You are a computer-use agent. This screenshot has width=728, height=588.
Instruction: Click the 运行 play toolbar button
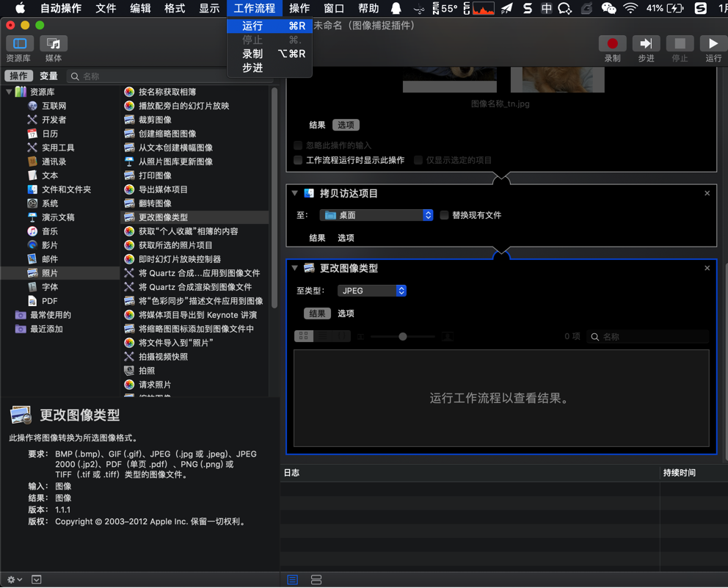[713, 43]
